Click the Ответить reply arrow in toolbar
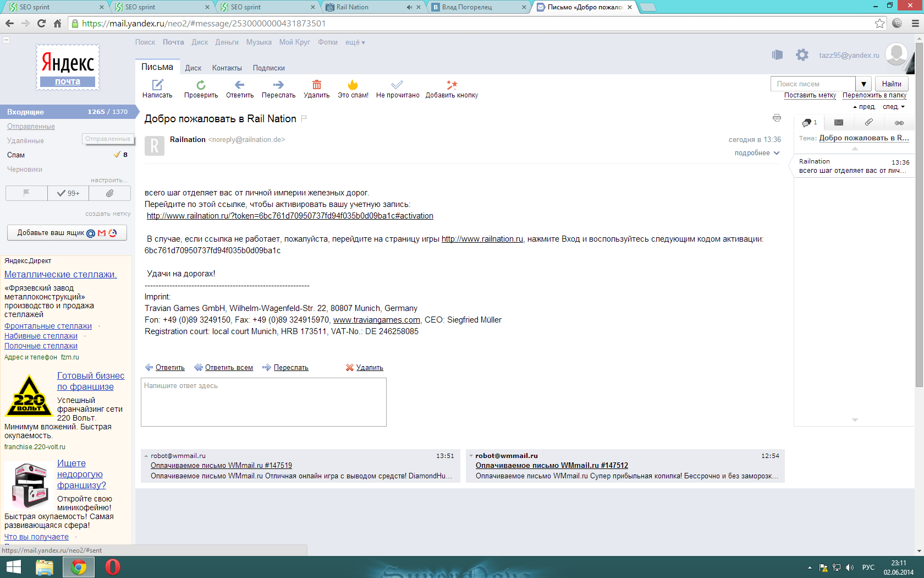This screenshot has height=578, width=924. 240,85
